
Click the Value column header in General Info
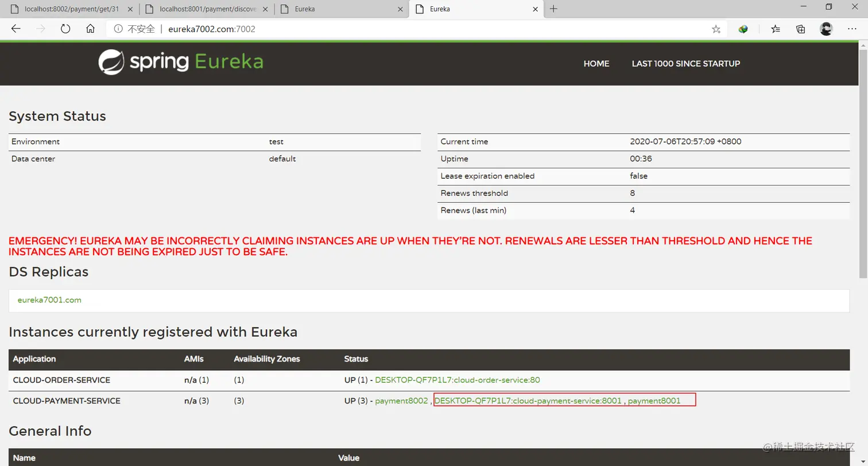pos(348,458)
